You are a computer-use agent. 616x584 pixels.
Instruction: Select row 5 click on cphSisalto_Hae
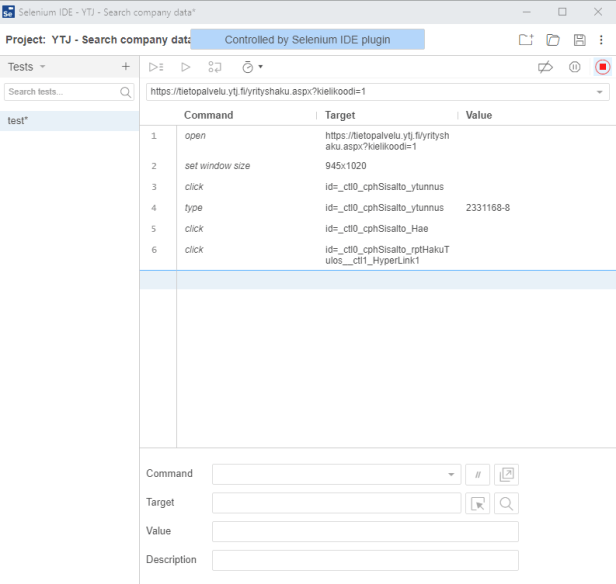378,229
